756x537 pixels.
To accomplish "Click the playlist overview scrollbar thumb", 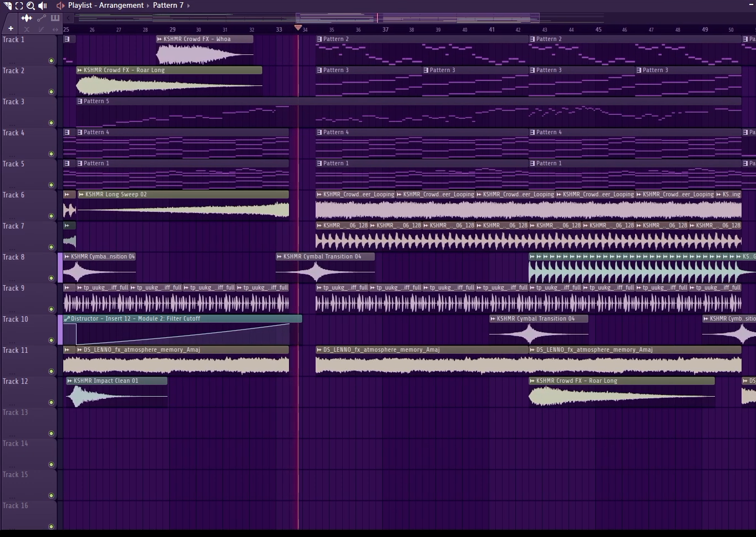I will 417,18.
